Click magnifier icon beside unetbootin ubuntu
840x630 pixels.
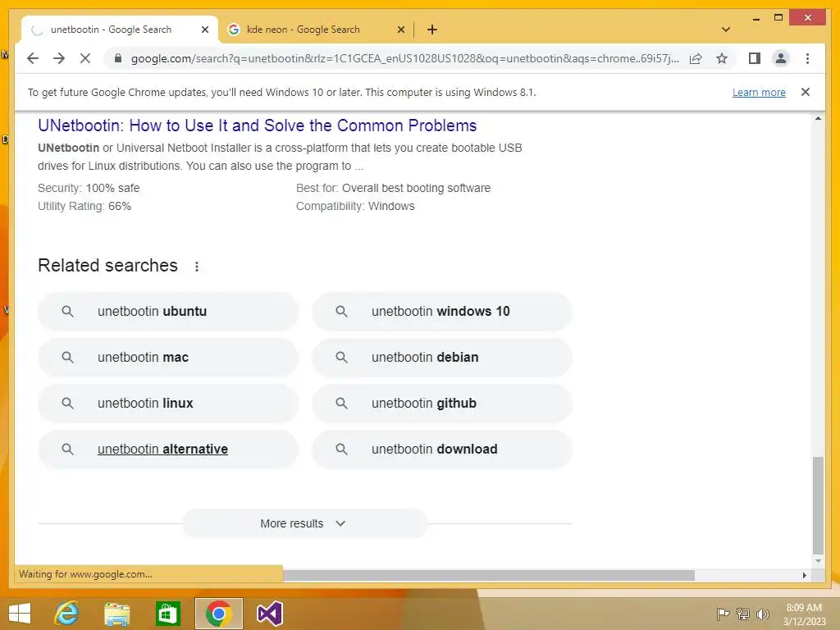pos(67,311)
